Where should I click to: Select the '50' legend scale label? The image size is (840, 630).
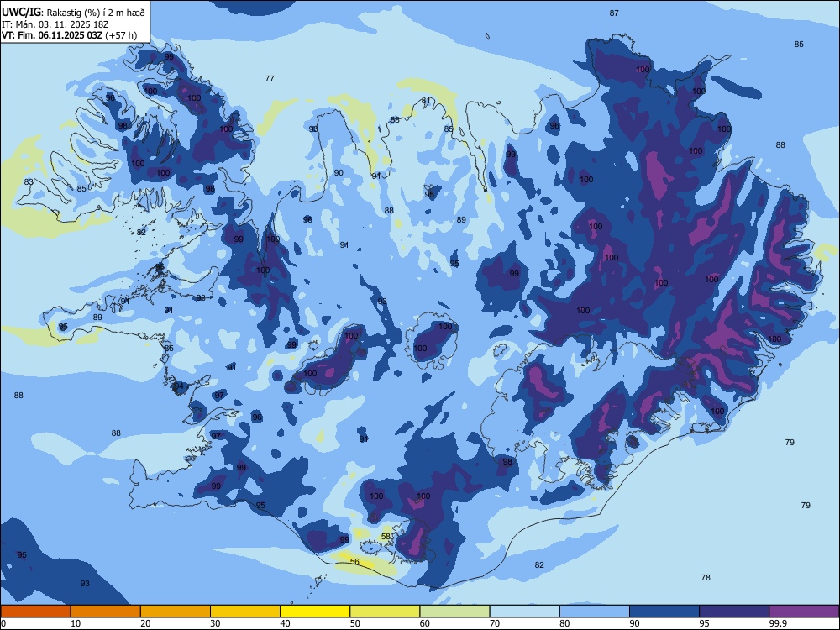[x=355, y=623]
